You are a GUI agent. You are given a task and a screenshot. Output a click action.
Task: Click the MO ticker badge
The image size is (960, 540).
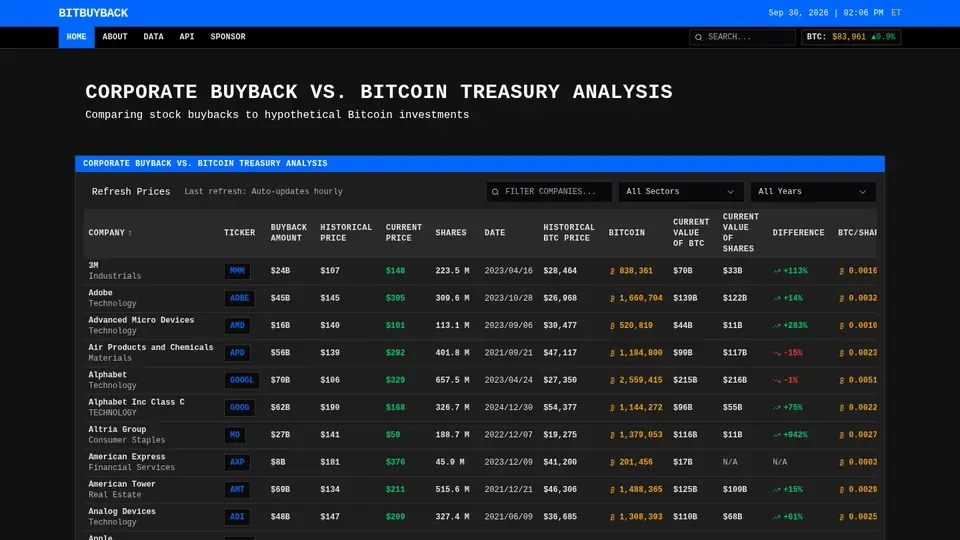[x=234, y=435]
